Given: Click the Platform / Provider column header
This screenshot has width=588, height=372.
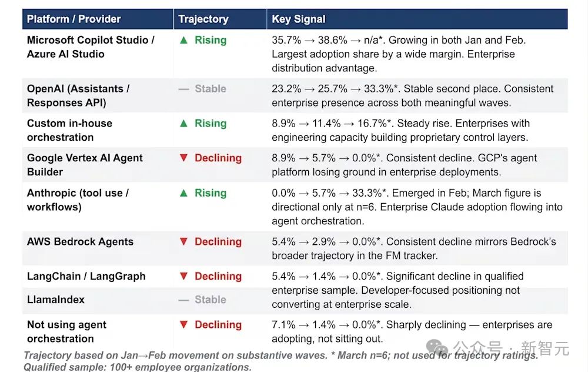Looking at the screenshot, I should (x=73, y=19).
